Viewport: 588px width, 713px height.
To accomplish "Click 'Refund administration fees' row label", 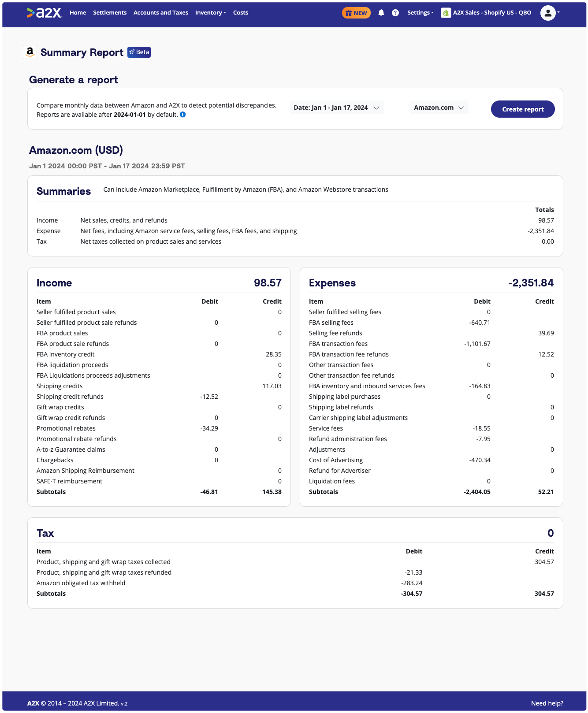I will click(348, 439).
